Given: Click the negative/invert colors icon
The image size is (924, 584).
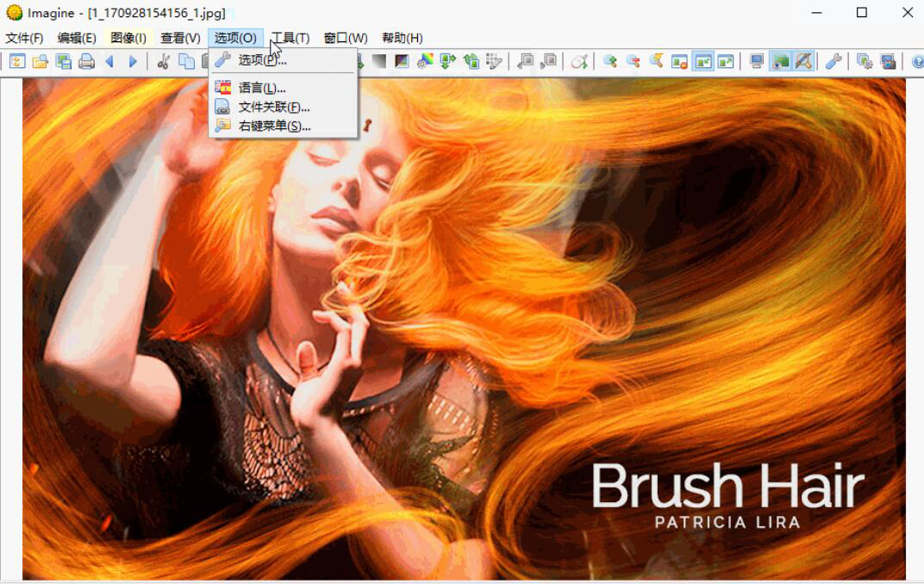Looking at the screenshot, I should (402, 61).
